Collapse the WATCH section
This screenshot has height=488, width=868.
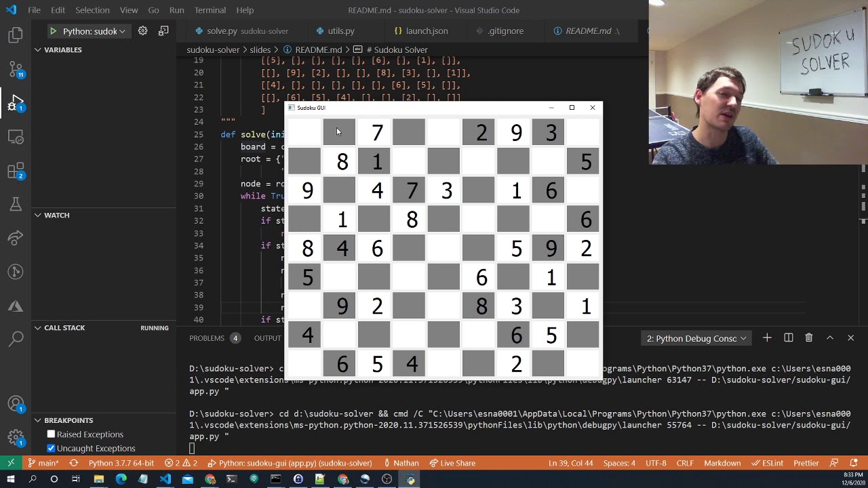tap(56, 215)
